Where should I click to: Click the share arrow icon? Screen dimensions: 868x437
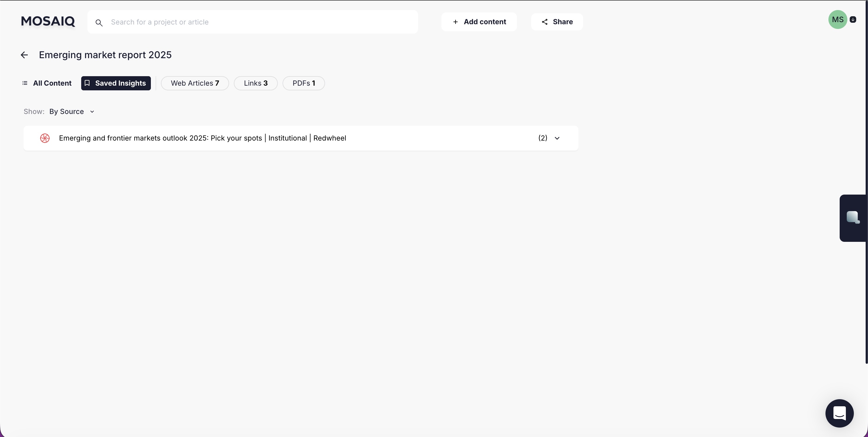[545, 22]
